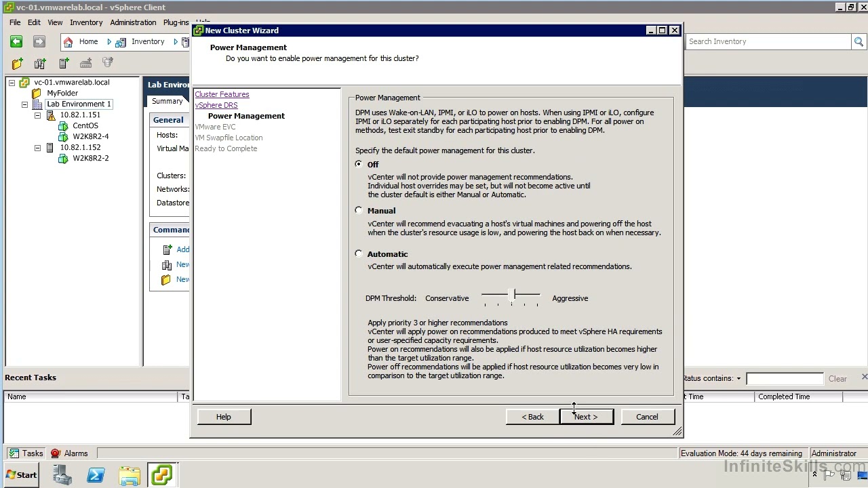Sort tasks by the Name column header
Viewport: 868px width, 488px height.
(x=92, y=396)
